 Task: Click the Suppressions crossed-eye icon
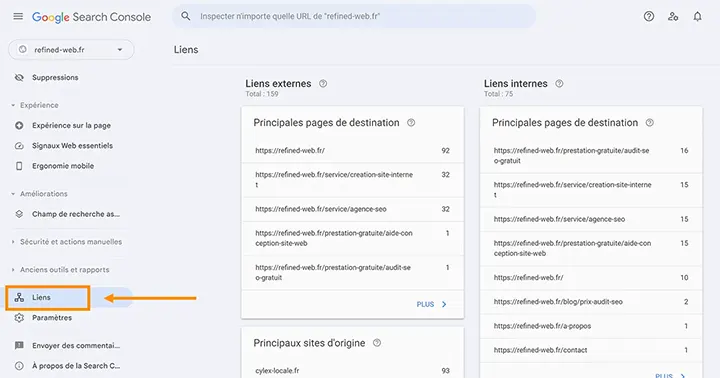[19, 78]
